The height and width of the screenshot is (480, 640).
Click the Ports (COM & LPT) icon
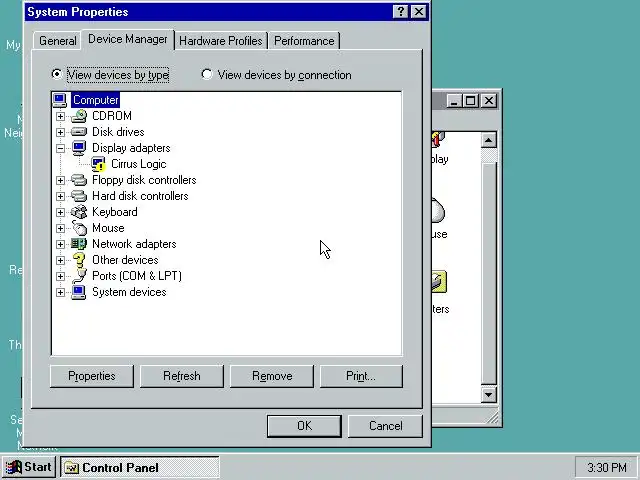[80, 276]
